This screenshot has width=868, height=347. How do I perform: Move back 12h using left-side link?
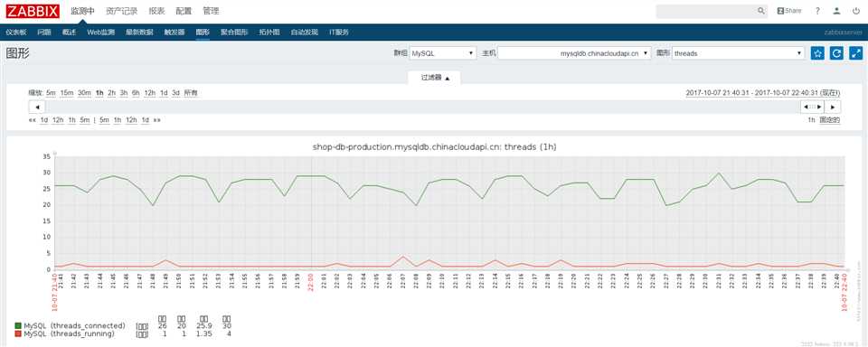coord(58,120)
